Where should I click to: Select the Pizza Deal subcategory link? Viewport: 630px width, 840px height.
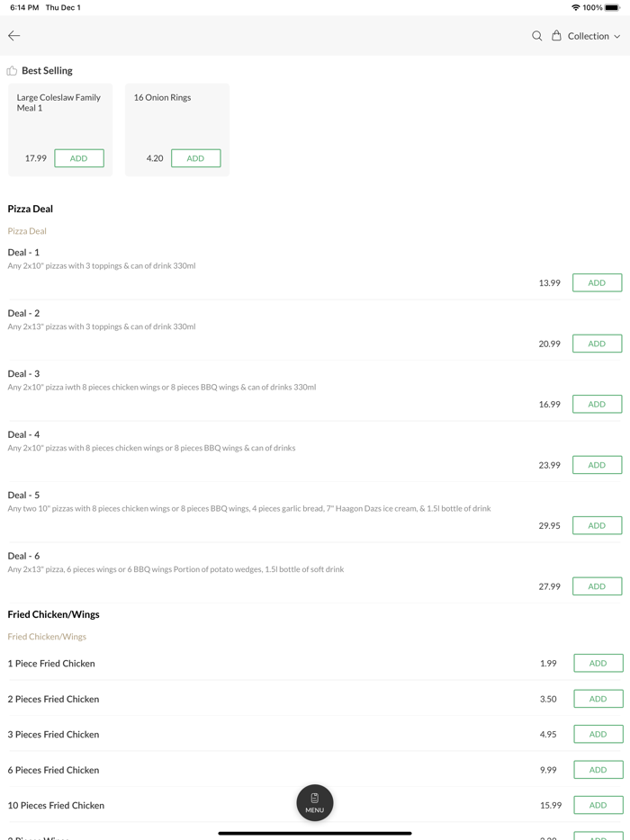tap(27, 231)
